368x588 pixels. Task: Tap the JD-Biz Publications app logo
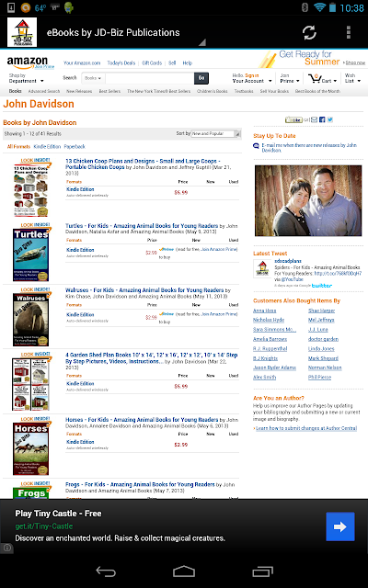[x=22, y=32]
